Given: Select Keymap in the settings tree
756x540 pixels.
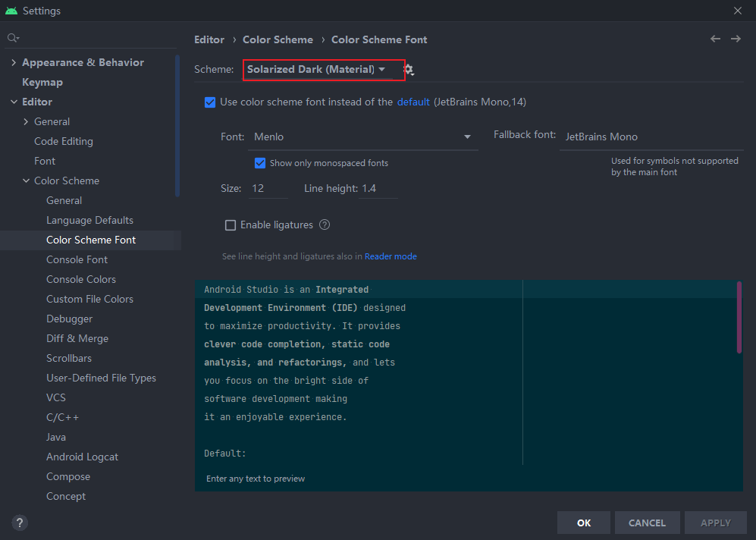Looking at the screenshot, I should pyautogui.click(x=42, y=83).
